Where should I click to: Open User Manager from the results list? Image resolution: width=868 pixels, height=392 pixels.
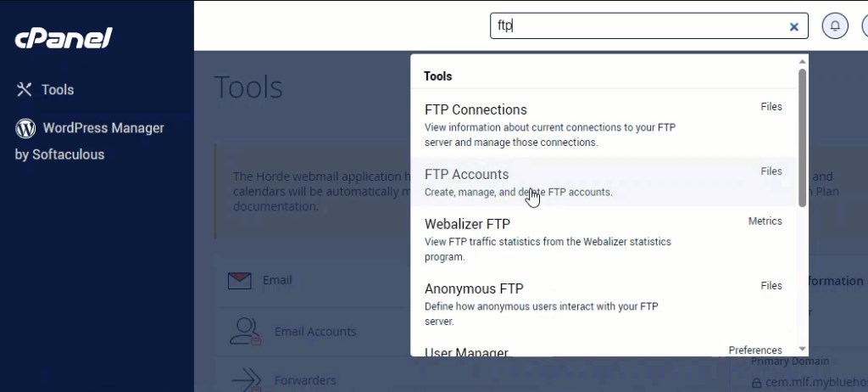pos(466,352)
